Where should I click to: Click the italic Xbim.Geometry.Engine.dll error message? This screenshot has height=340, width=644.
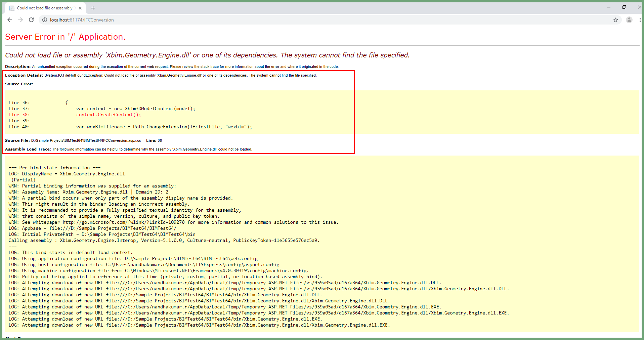click(x=207, y=55)
